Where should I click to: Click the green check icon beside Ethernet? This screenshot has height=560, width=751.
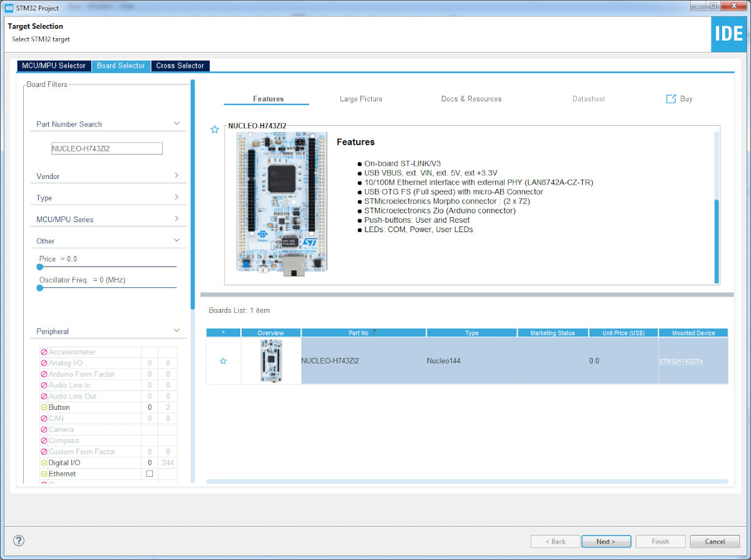[44, 474]
